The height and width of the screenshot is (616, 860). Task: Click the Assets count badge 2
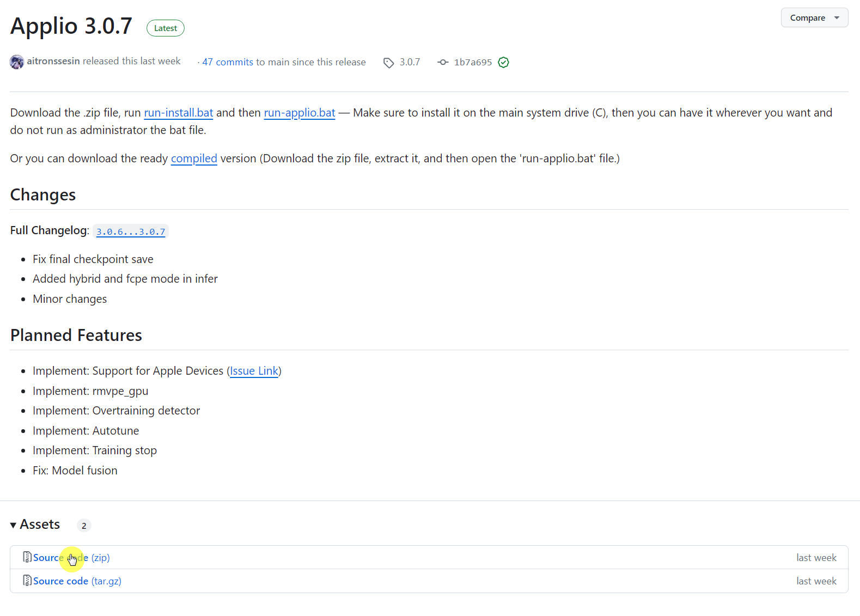[84, 526]
